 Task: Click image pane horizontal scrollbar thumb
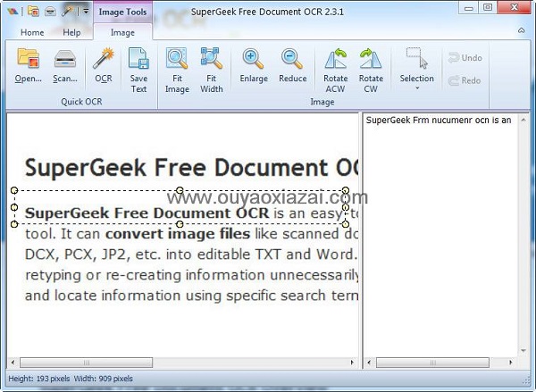click(x=86, y=363)
